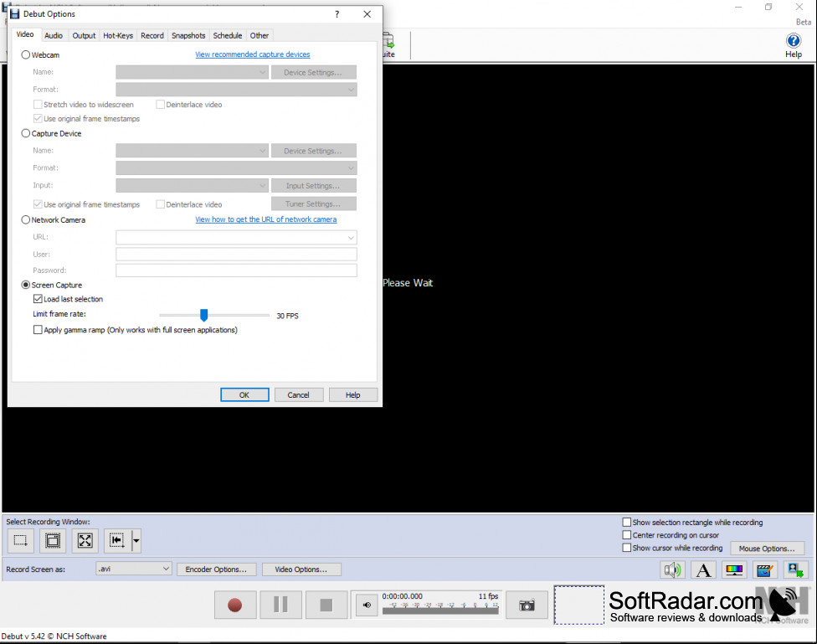Adjust the Limit frame rate slider handle
The width and height of the screenshot is (817, 644).
click(203, 315)
